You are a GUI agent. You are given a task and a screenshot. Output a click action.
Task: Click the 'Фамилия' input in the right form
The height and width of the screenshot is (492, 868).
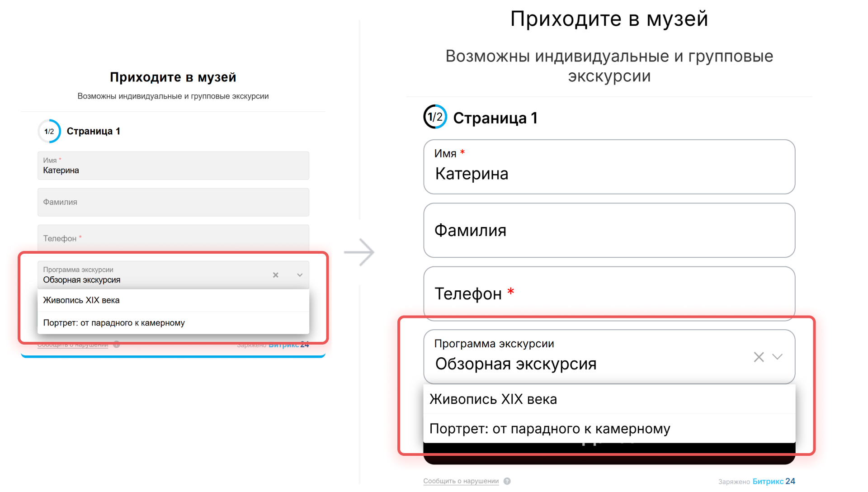[x=609, y=230]
